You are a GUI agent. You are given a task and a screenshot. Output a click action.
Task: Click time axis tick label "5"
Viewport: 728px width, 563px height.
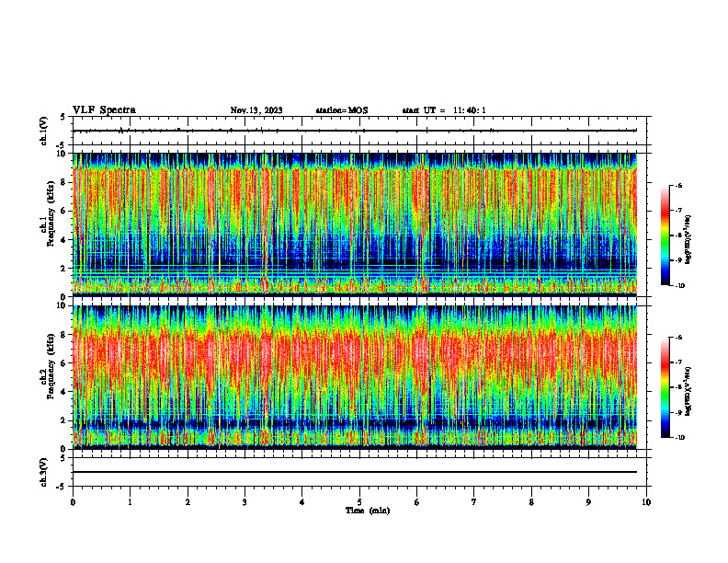[359, 502]
